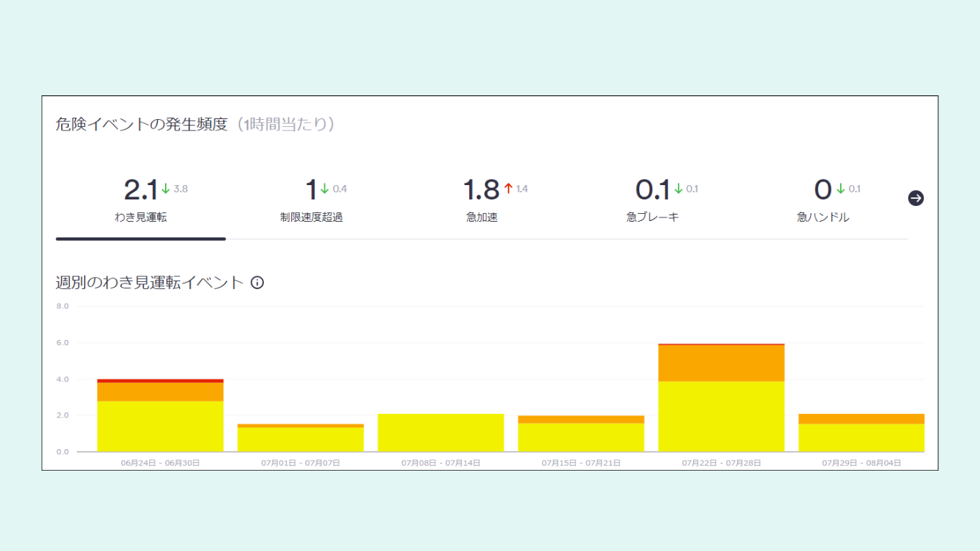The width and height of the screenshot is (980, 551).
Task: Click the yellow bar for 07月08日 - 07月14日
Action: click(440, 433)
